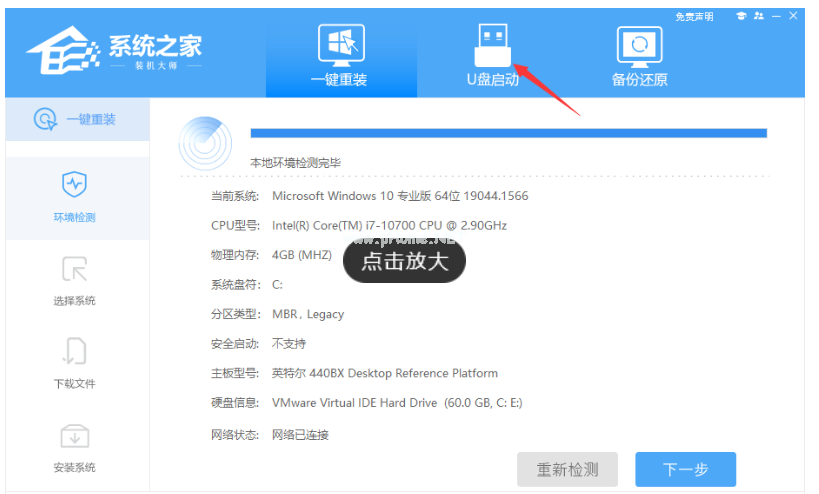Close the 系统之家 installer window
This screenshot has height=494, width=819.
tap(793, 16)
